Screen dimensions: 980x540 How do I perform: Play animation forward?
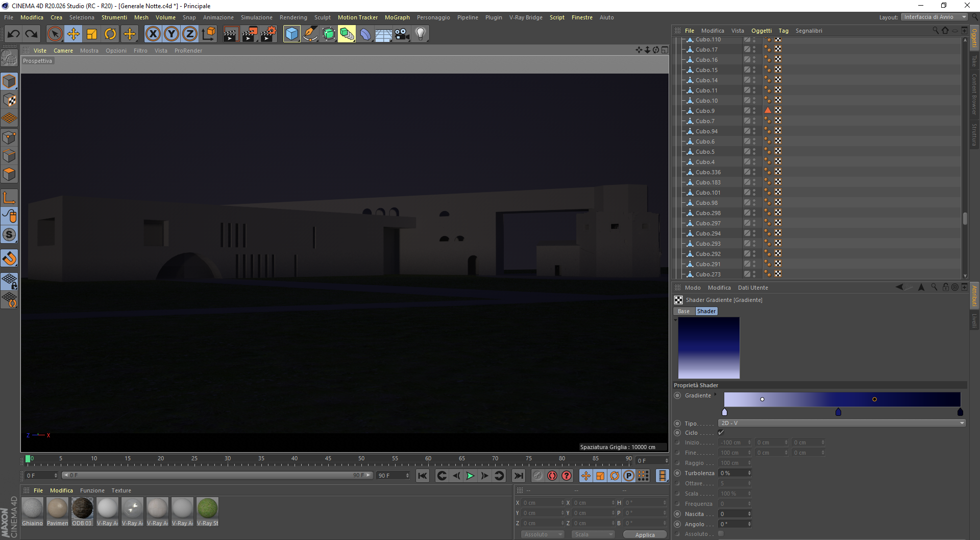(x=470, y=476)
